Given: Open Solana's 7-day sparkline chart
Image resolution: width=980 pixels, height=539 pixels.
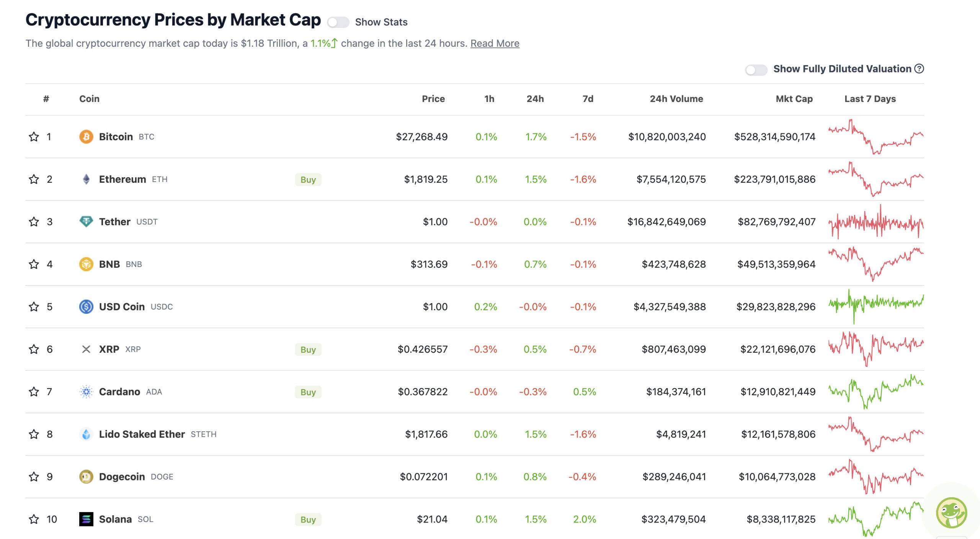Looking at the screenshot, I should (876, 519).
